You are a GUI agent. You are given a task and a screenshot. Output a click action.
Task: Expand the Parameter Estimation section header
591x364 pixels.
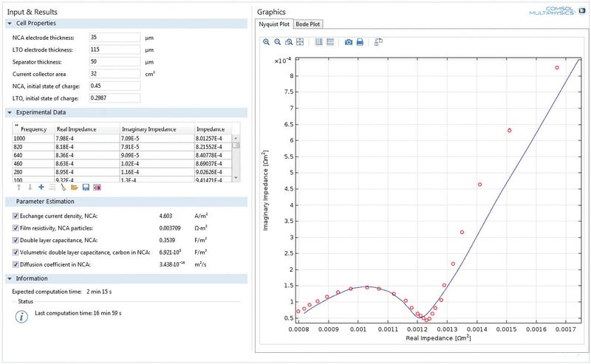pos(126,202)
